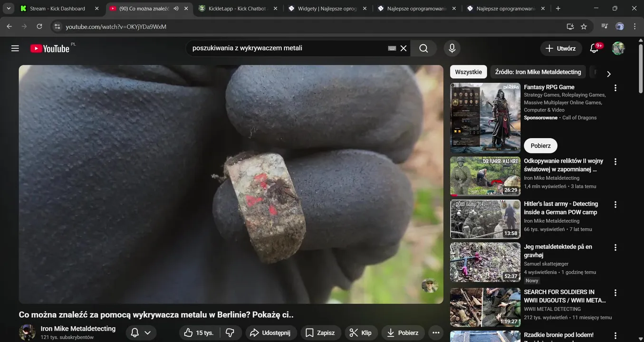Open options for Hitler's last army video

(615, 205)
